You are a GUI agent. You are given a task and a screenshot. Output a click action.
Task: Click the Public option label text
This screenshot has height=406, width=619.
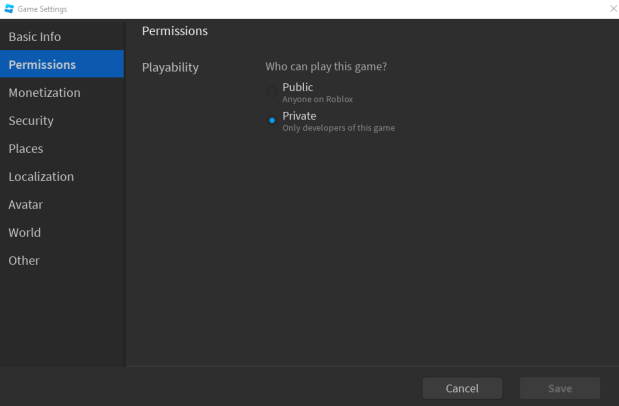pos(298,87)
